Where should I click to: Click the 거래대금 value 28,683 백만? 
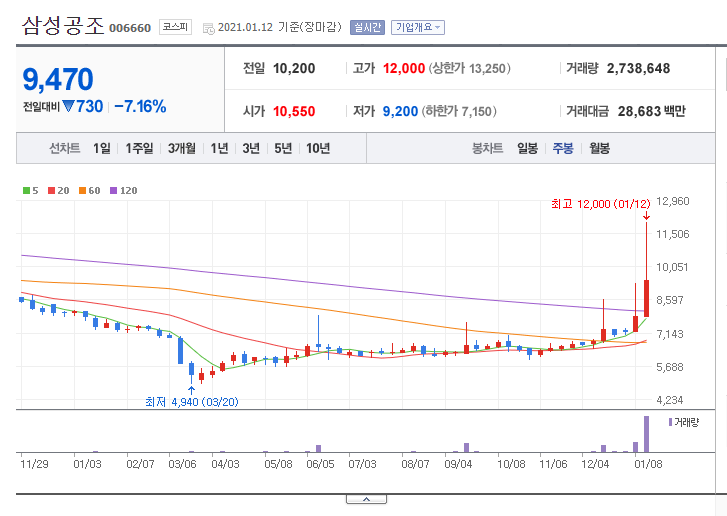pos(651,111)
